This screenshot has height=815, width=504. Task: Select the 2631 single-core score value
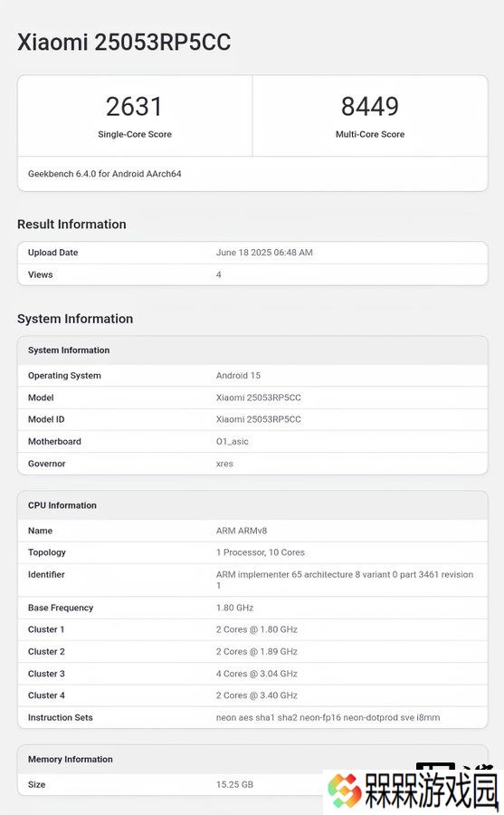(135, 107)
